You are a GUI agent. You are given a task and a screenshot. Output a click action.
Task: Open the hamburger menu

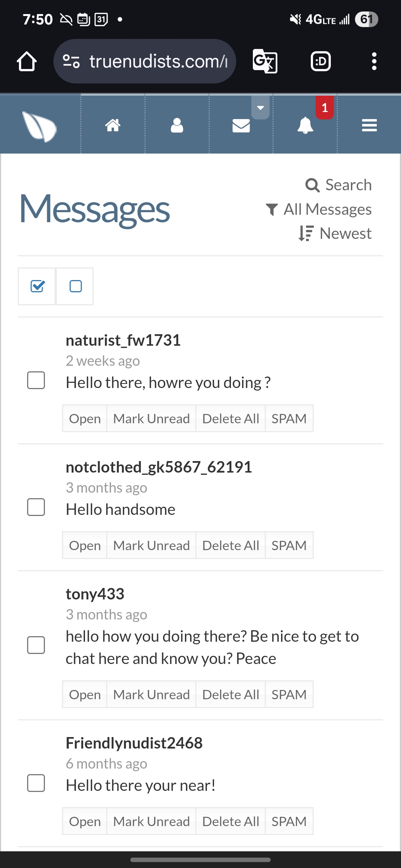tap(369, 125)
